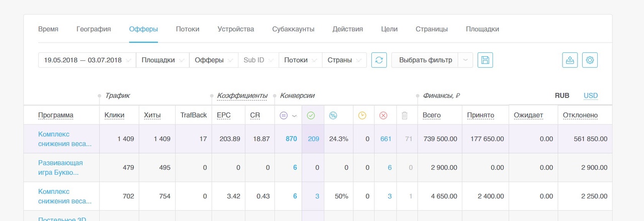644x221 pixels.
Task: Click the 71 trash count cell
Action: click(409, 139)
